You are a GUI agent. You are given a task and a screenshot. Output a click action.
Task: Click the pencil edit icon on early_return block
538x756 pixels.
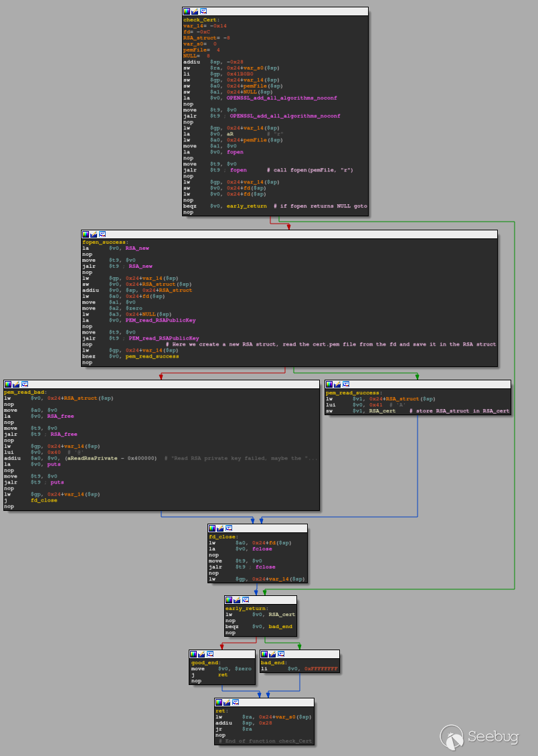tap(237, 600)
